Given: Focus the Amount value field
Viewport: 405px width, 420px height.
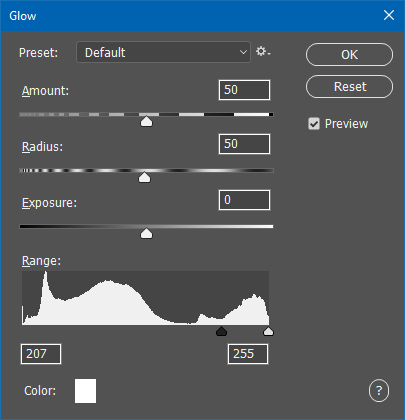Looking at the screenshot, I should point(244,90).
